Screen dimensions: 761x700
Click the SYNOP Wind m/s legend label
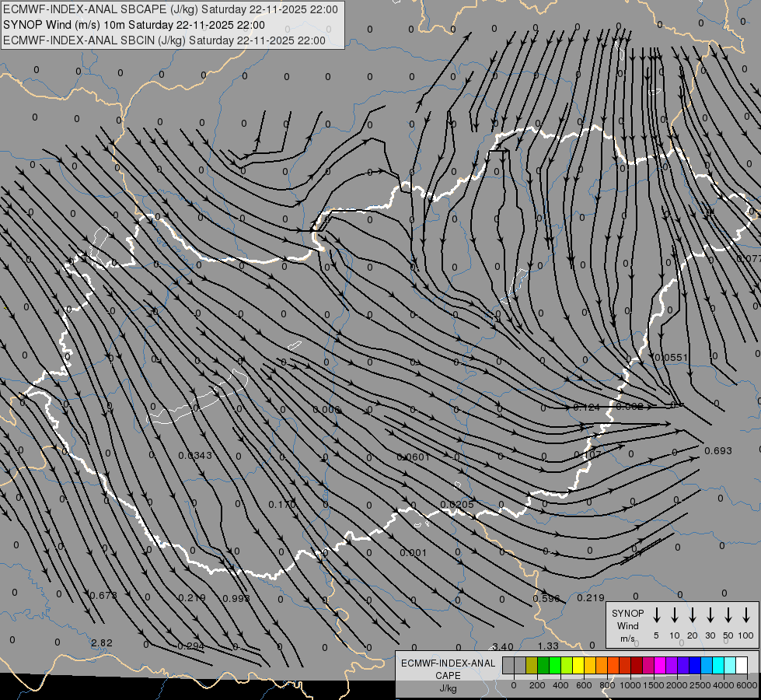[x=627, y=625]
